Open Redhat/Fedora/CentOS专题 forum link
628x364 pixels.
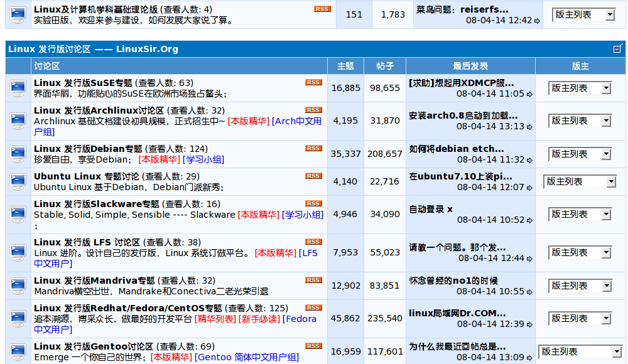tap(127, 308)
